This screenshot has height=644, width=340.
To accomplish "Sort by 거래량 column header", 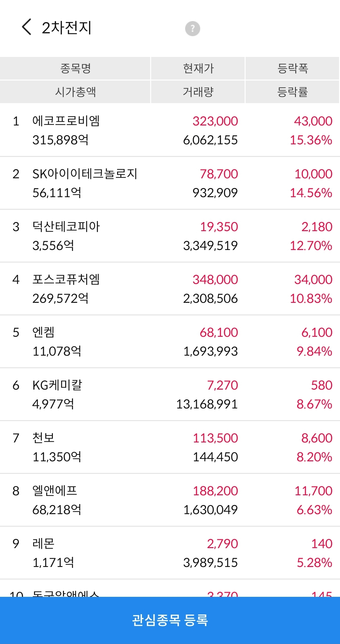I will [x=198, y=92].
